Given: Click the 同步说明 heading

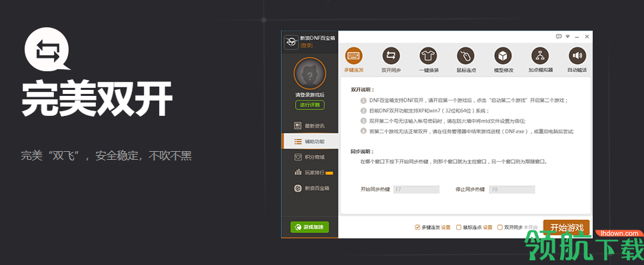Looking at the screenshot, I should [x=362, y=151].
